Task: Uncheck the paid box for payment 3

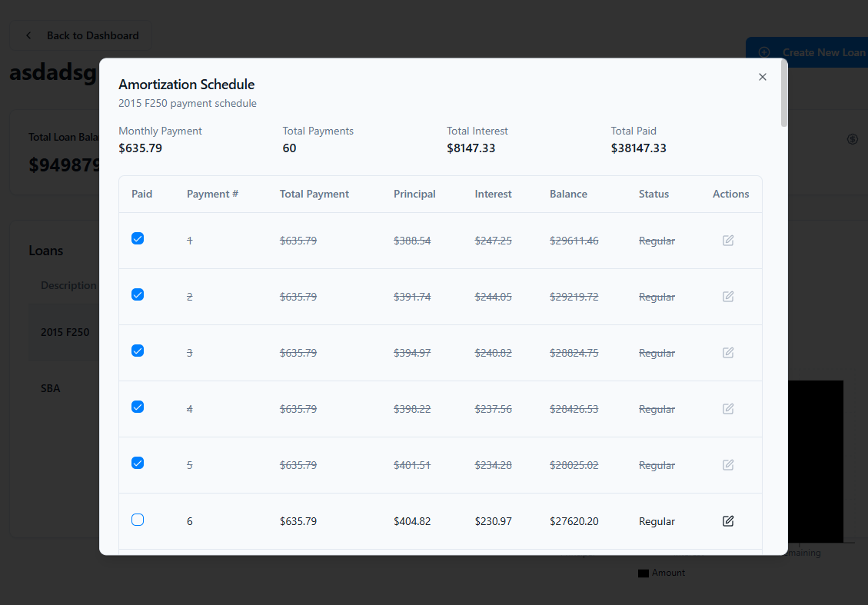Action: (138, 351)
